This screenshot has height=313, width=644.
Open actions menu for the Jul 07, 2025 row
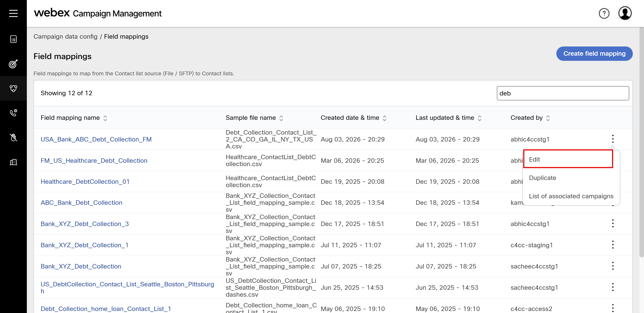[x=613, y=266]
